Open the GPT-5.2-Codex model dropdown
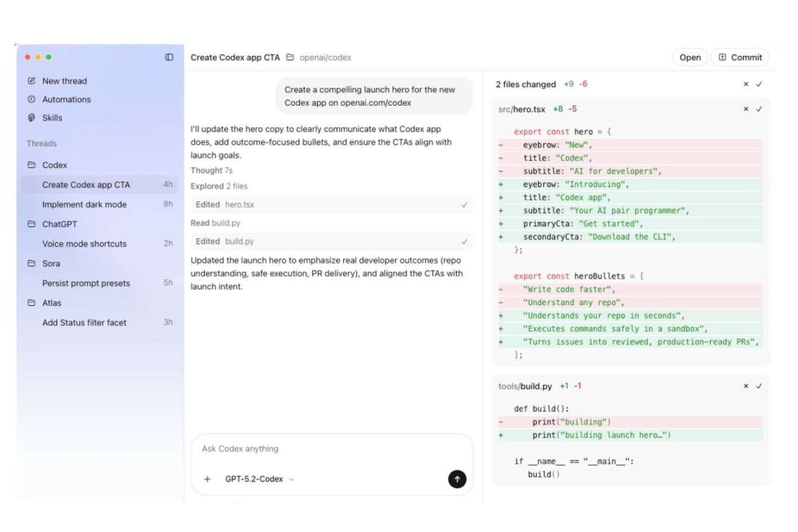 259,479
